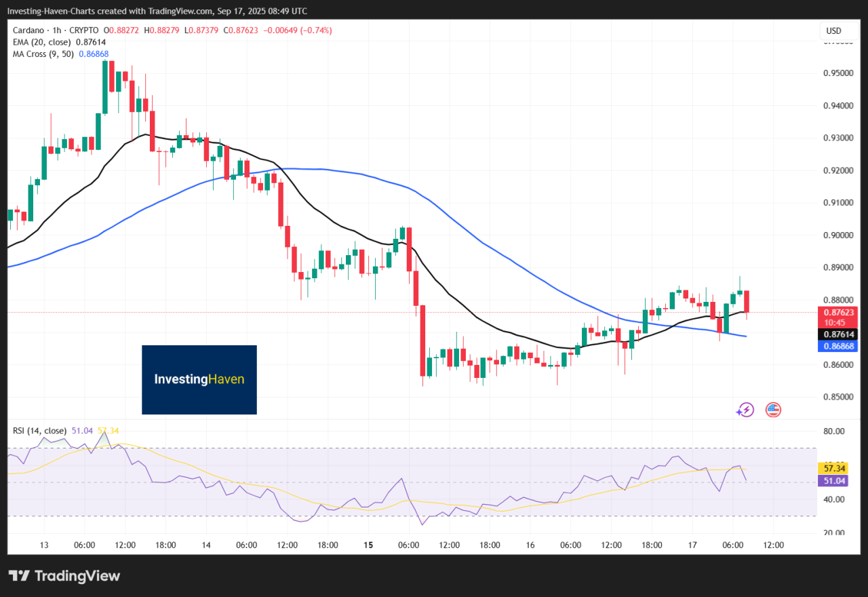Click the 14 date marker on time axis

[206, 545]
